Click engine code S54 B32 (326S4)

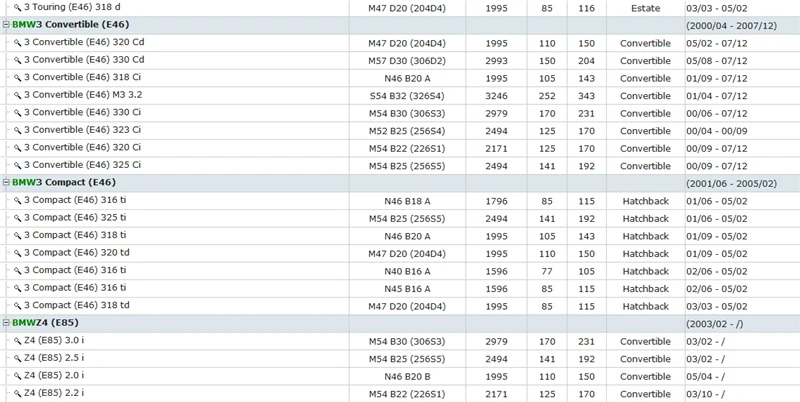(407, 96)
